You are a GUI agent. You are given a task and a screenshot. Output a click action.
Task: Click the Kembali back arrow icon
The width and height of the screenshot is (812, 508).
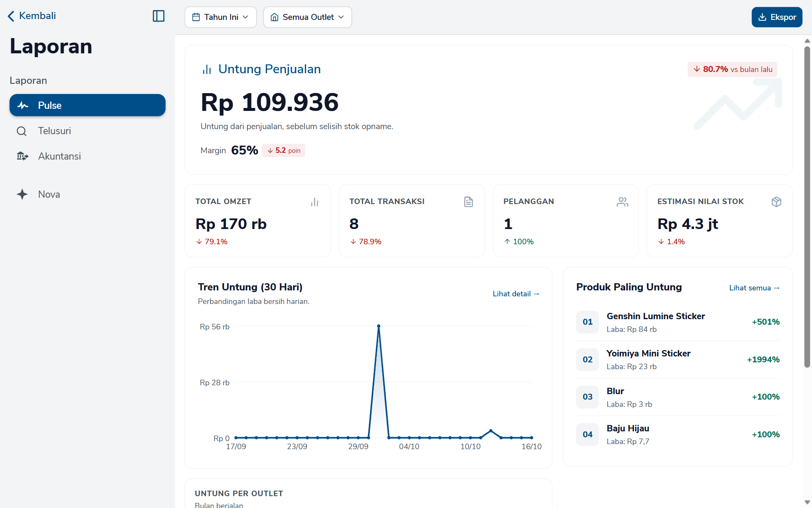point(11,16)
